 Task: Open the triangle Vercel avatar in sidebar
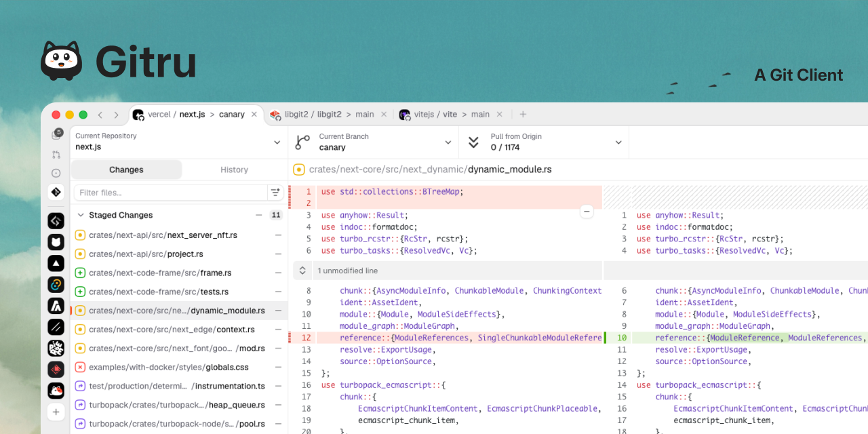pos(56,263)
